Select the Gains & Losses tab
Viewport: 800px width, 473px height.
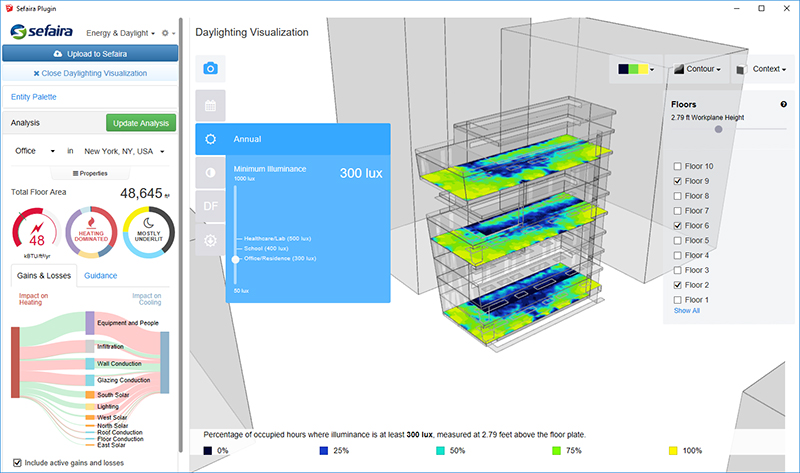pyautogui.click(x=41, y=275)
